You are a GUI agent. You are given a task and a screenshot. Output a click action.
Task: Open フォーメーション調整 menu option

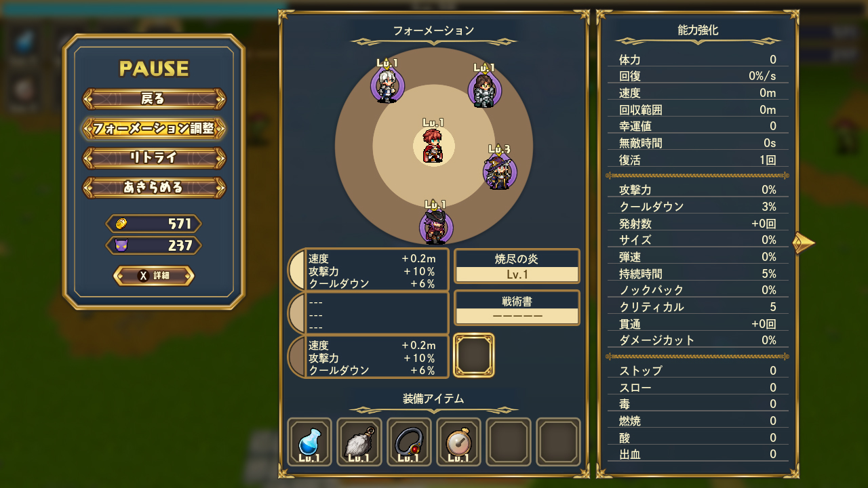click(x=154, y=129)
